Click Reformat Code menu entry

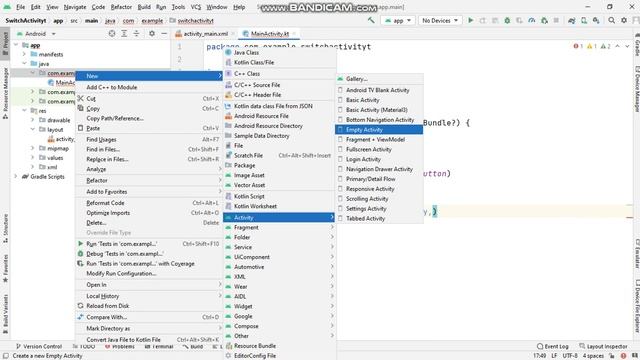(x=149, y=203)
